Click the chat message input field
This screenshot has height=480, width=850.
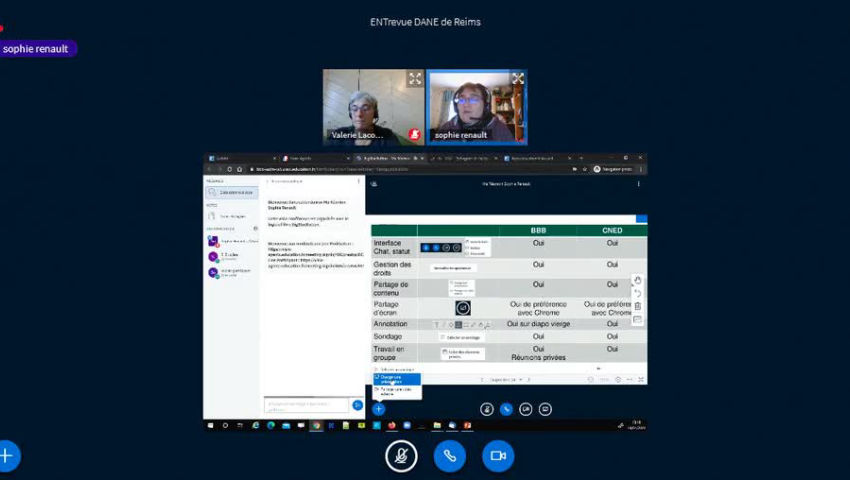click(x=306, y=405)
